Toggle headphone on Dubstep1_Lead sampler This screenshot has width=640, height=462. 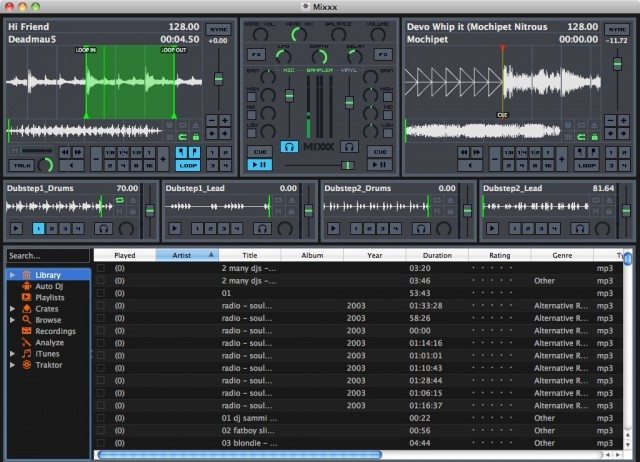[262, 229]
